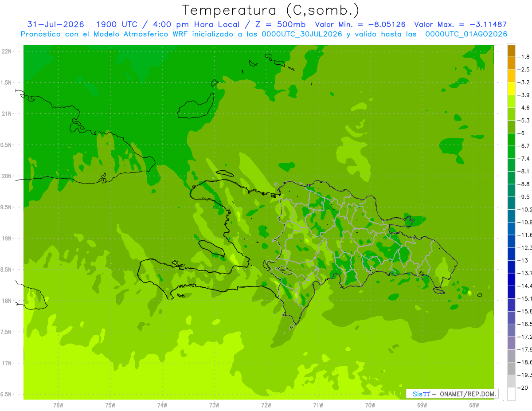Click the "19N" latitude label
This screenshot has height=411, width=532.
pyautogui.click(x=7, y=239)
